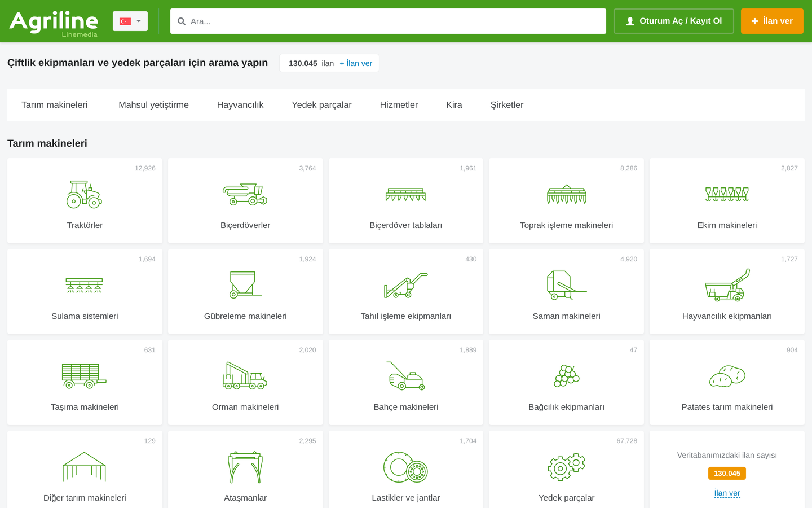
Task: Open the Orman makineleri forestry icon
Action: 245,376
